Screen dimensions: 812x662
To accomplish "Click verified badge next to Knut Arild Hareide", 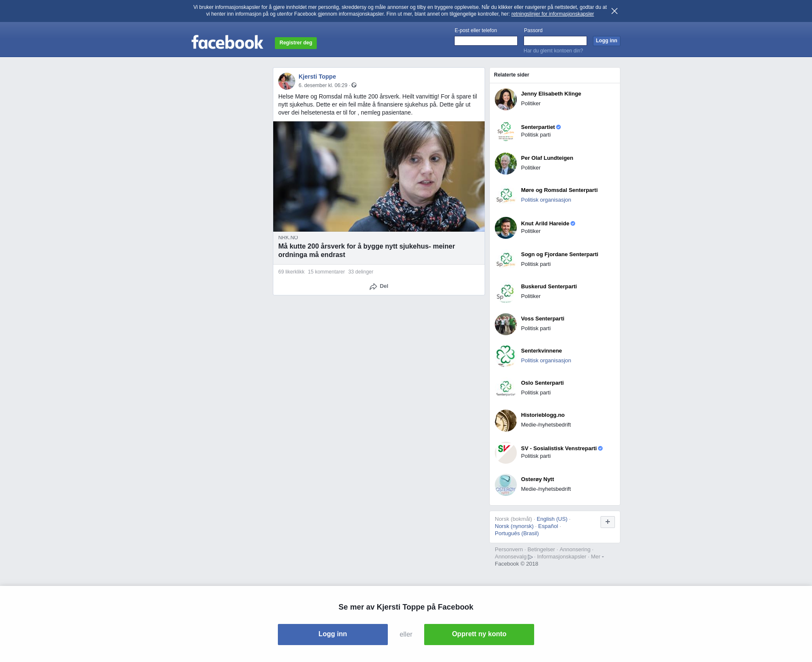I will pos(573,224).
